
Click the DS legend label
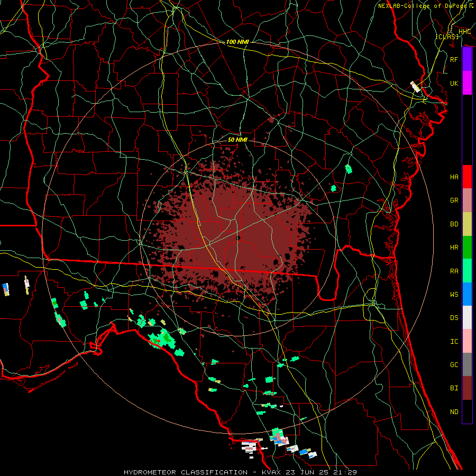coord(454,317)
